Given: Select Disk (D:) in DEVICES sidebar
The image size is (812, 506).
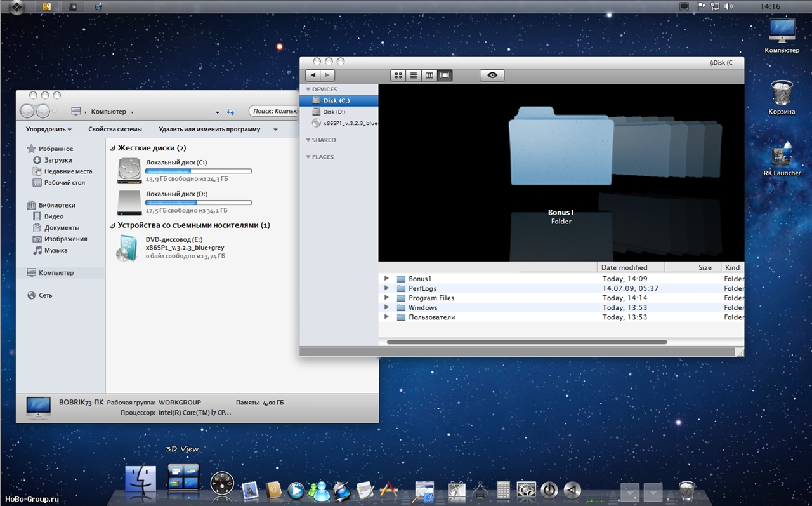Looking at the screenshot, I should 339,112.
